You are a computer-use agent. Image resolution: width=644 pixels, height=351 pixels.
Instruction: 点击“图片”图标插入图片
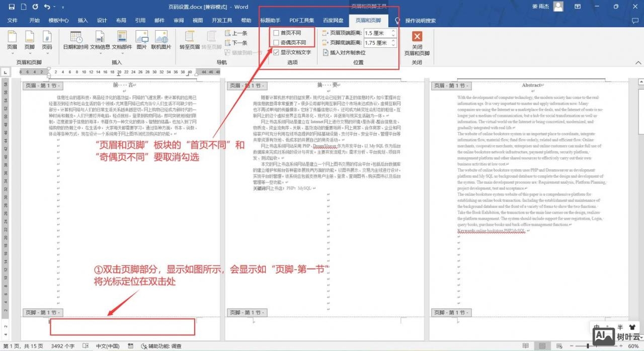(x=141, y=40)
